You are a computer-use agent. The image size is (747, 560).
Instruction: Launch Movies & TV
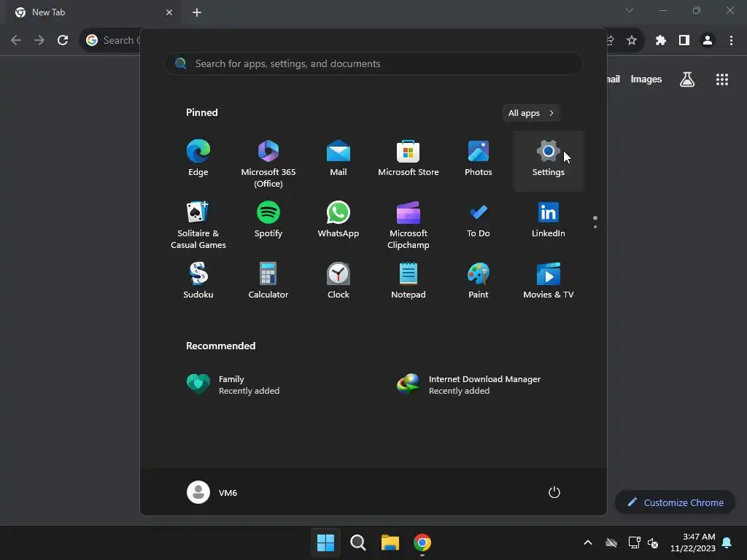pos(549,281)
